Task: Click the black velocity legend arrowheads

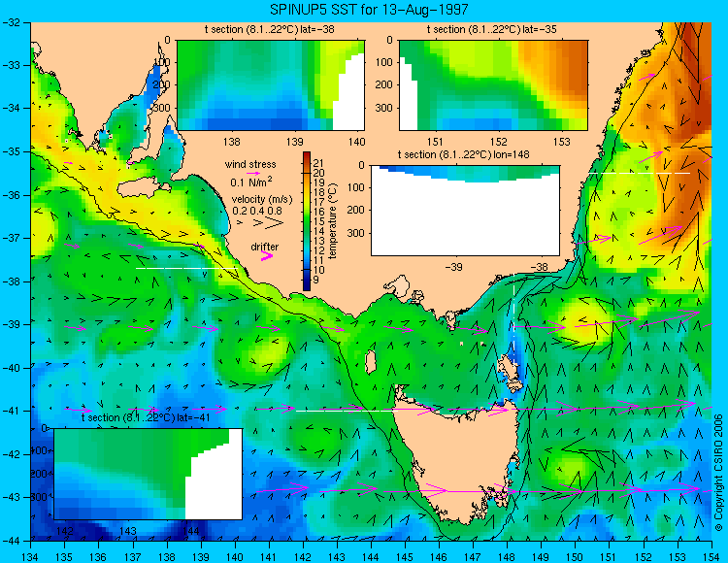Action: tap(260, 223)
